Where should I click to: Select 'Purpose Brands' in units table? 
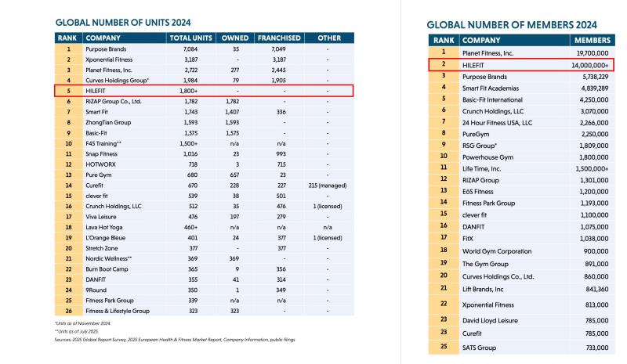pyautogui.click(x=106, y=49)
